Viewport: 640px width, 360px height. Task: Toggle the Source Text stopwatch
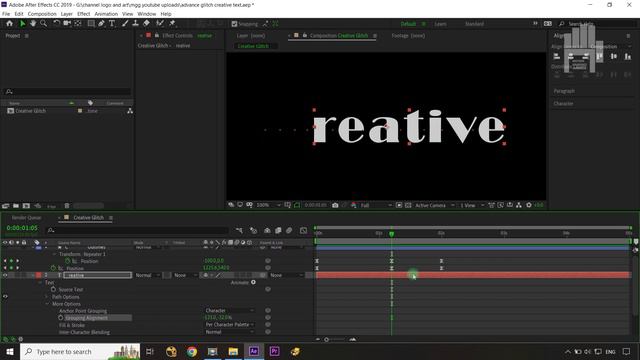point(53,289)
